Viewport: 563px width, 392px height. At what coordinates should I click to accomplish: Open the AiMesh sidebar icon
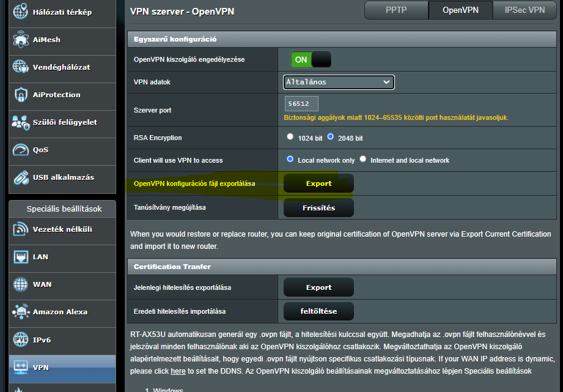[x=20, y=40]
